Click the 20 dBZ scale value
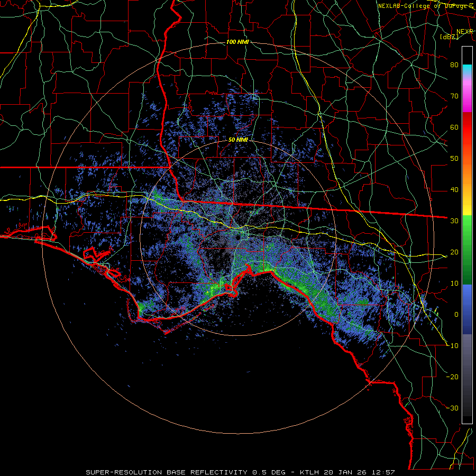The height and width of the screenshot is (476, 476). (454, 252)
